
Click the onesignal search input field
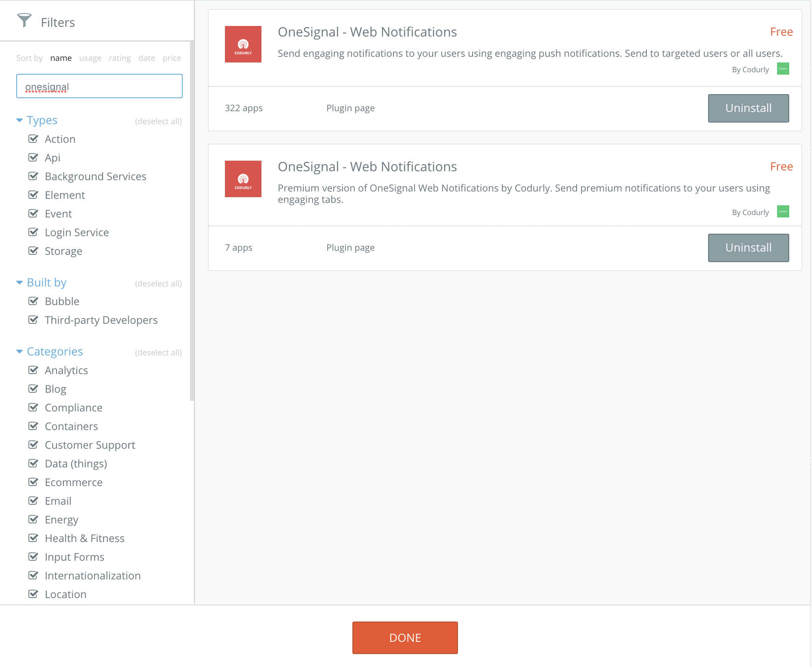[x=99, y=86]
